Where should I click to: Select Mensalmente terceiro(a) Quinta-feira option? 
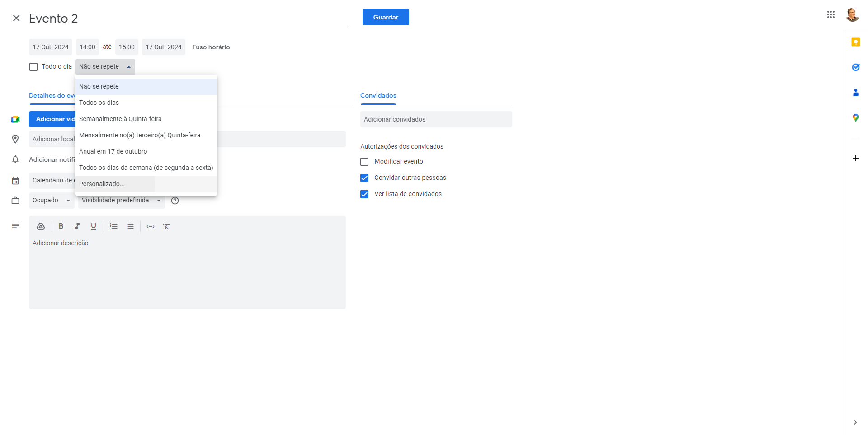[146, 135]
